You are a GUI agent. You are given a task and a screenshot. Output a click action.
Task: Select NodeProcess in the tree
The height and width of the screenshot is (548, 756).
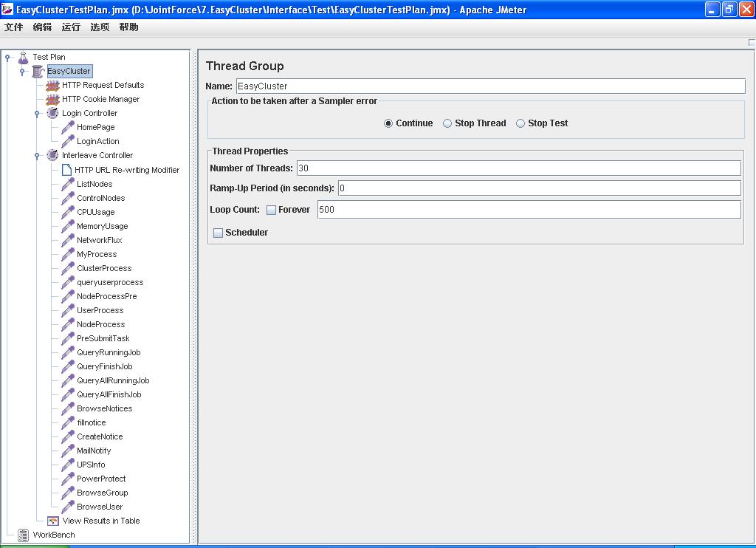100,325
